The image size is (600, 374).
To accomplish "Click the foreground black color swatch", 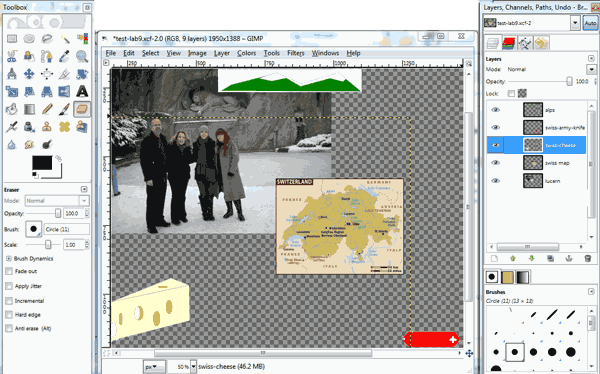I will click(x=42, y=162).
